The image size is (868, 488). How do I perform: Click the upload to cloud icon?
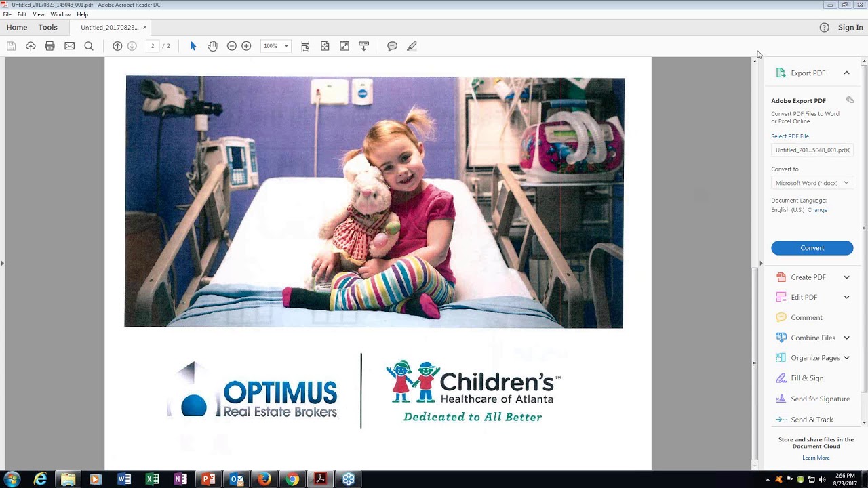[31, 46]
